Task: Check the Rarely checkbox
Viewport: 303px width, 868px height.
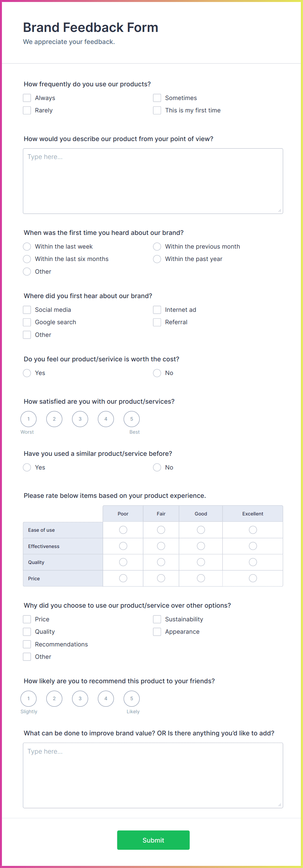Action: point(27,110)
